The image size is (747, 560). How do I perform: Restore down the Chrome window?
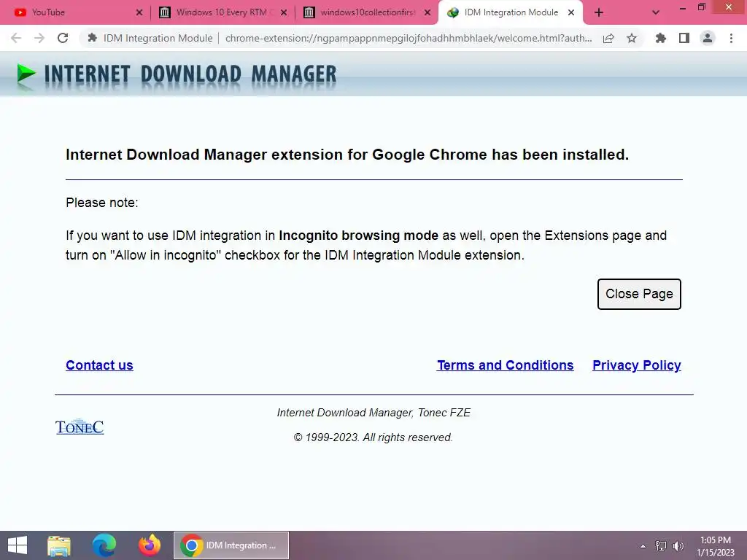pyautogui.click(x=701, y=7)
